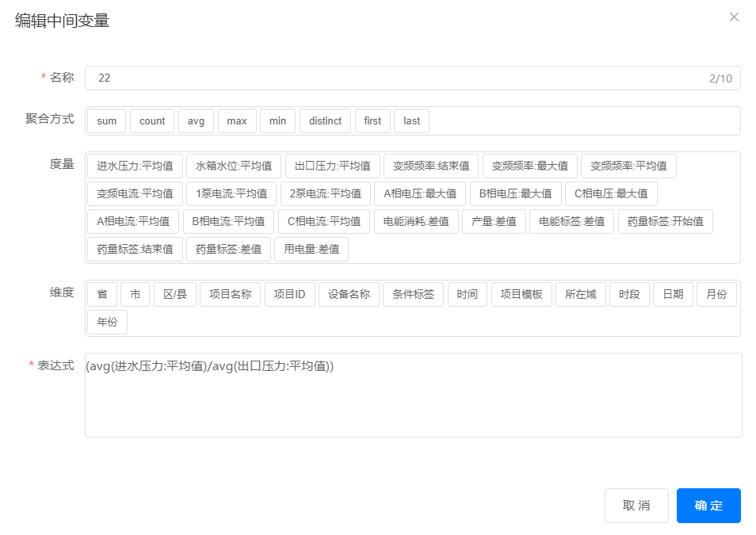The image size is (756, 535).
Task: Click the 名称 input field containing 22
Action: click(413, 78)
